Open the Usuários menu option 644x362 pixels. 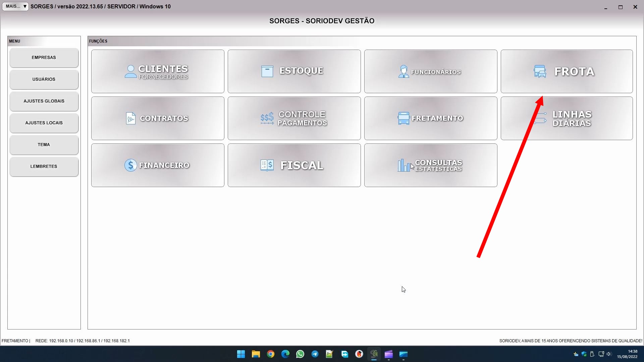click(44, 79)
